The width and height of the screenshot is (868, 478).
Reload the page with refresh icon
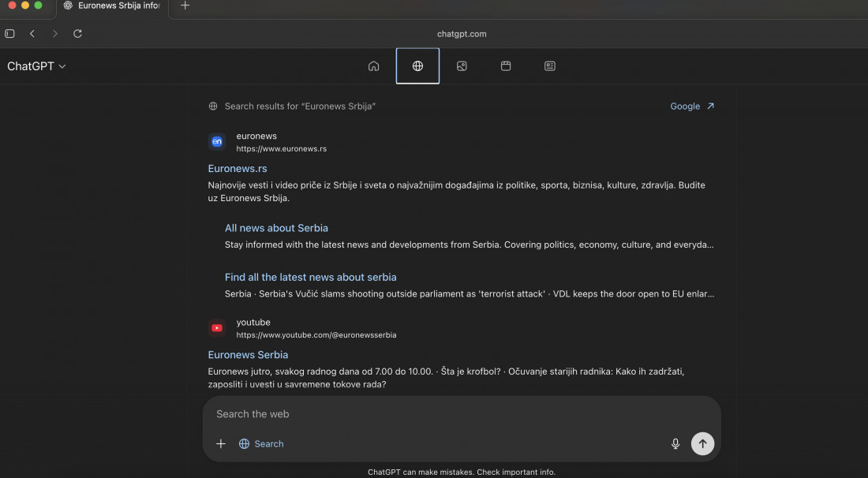pyautogui.click(x=77, y=34)
